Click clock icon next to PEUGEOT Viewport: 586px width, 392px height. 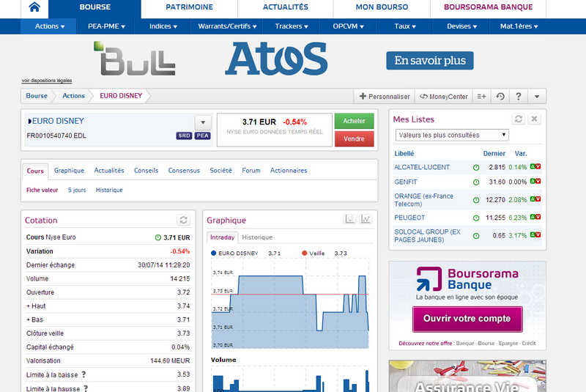pos(476,218)
